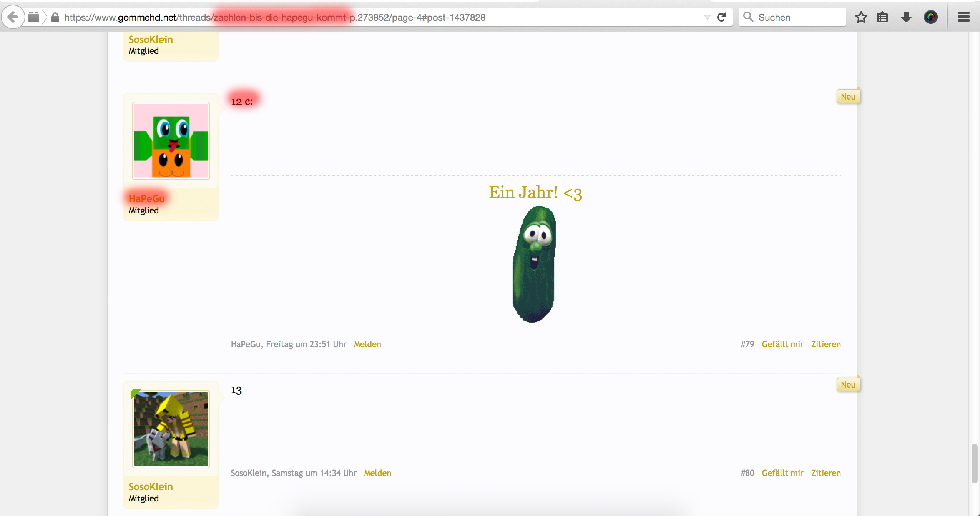Click the Neu badge on post #79
980x516 pixels.
point(848,97)
